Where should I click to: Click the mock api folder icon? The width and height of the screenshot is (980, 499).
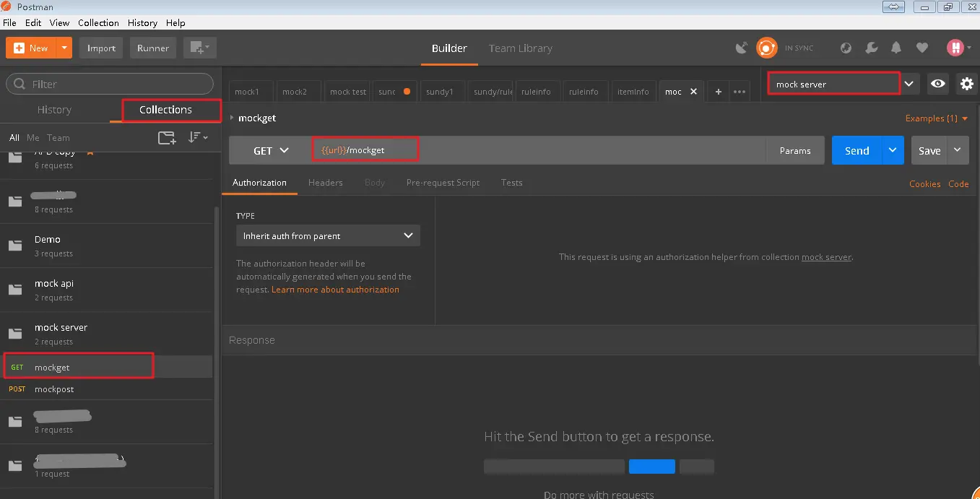[15, 290]
